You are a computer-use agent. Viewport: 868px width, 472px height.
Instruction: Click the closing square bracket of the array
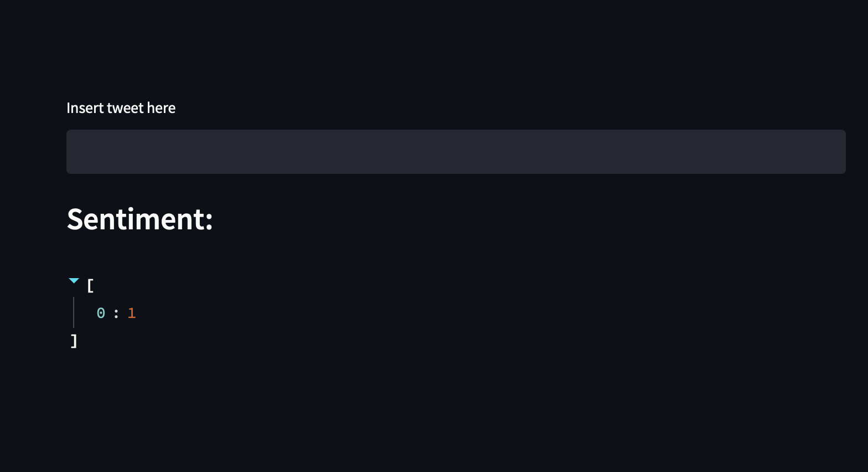click(74, 341)
